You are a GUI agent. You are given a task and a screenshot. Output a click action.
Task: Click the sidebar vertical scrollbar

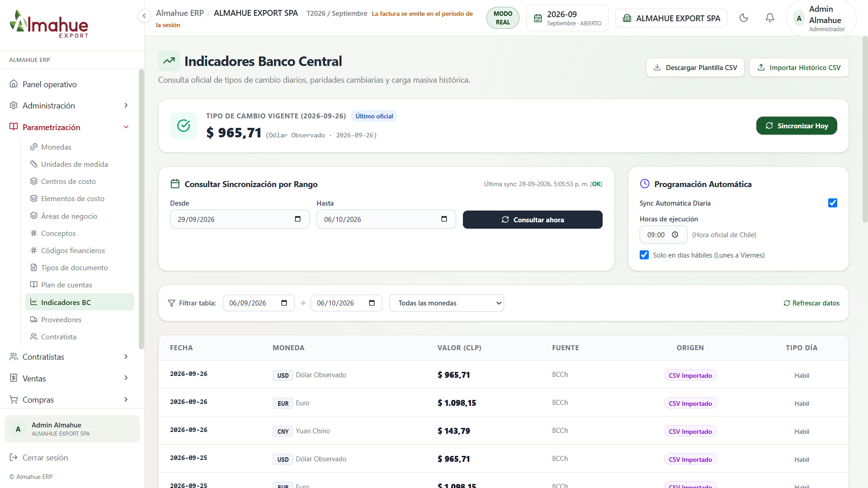tap(141, 209)
